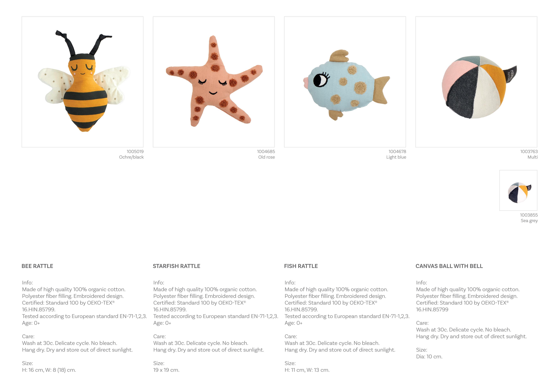Click product number 1004685

266,151
